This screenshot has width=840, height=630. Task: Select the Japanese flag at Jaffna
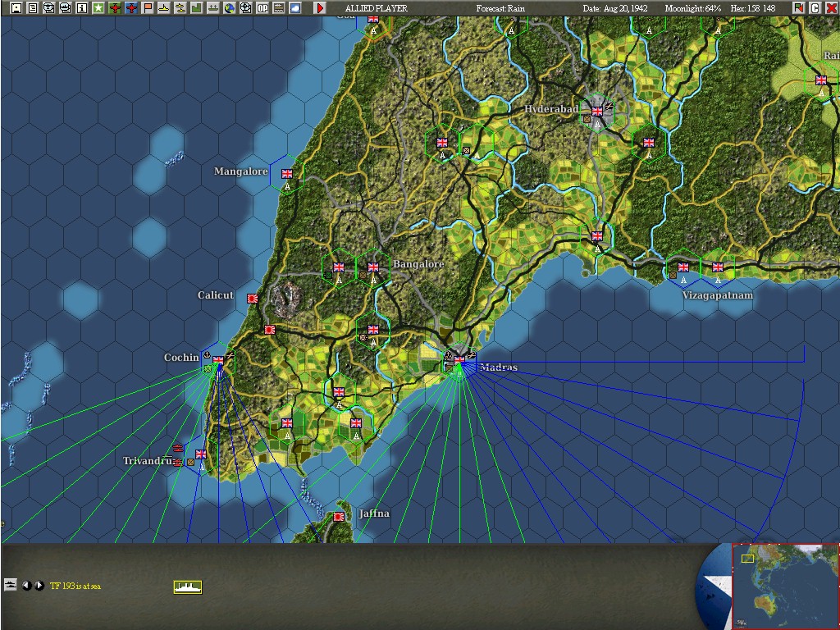coord(339,517)
